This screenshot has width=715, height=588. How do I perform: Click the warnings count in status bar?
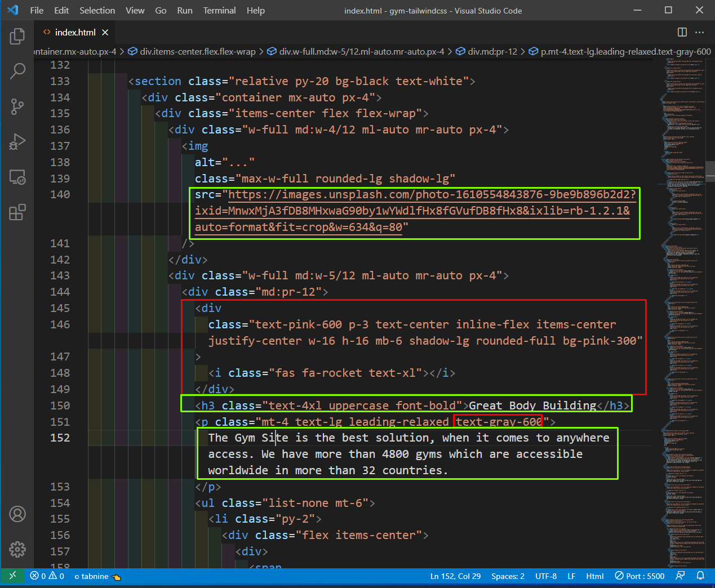(x=57, y=576)
